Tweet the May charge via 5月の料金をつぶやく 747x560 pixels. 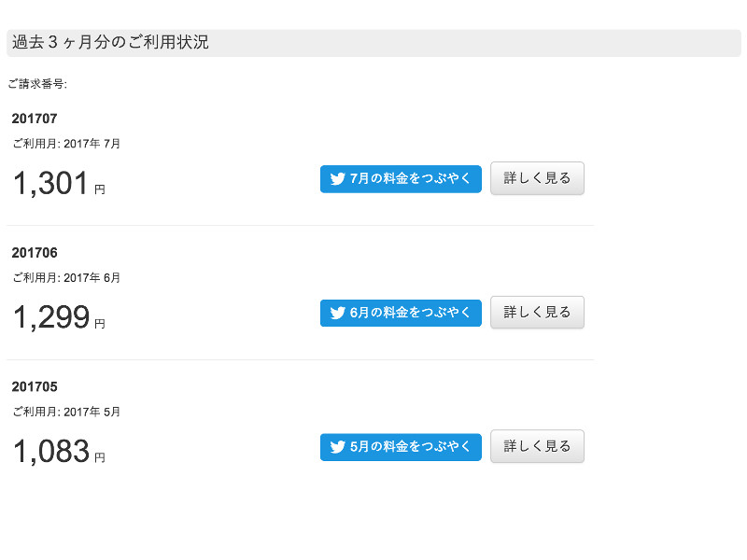401,447
